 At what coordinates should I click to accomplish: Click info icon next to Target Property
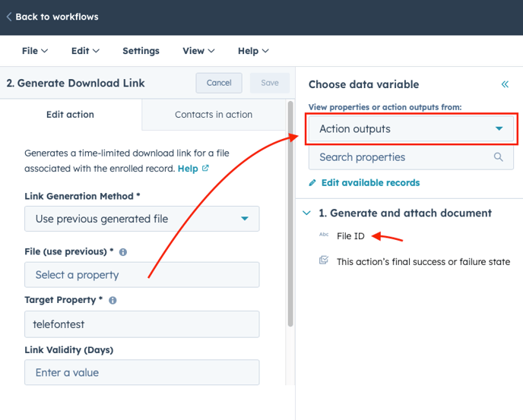[x=113, y=301]
